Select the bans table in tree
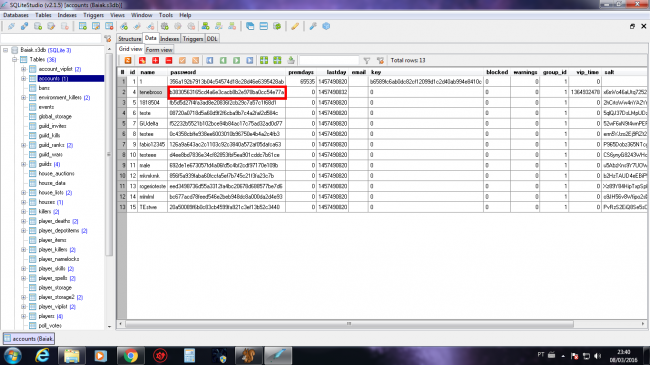Image resolution: width=650 pixels, height=365 pixels. (x=44, y=88)
